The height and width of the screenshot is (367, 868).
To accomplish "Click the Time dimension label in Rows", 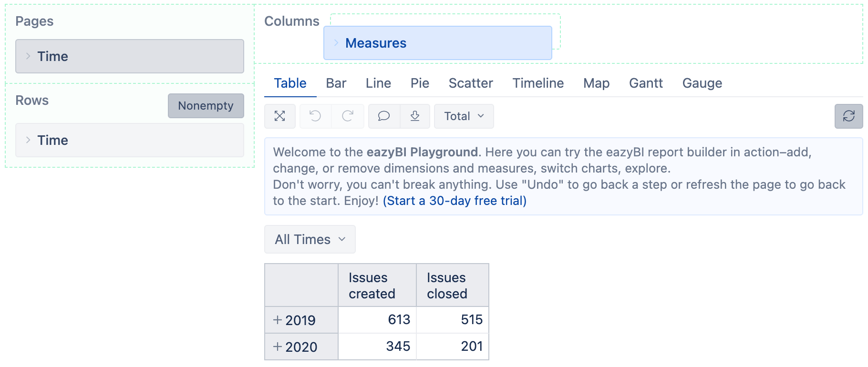I will (x=53, y=140).
